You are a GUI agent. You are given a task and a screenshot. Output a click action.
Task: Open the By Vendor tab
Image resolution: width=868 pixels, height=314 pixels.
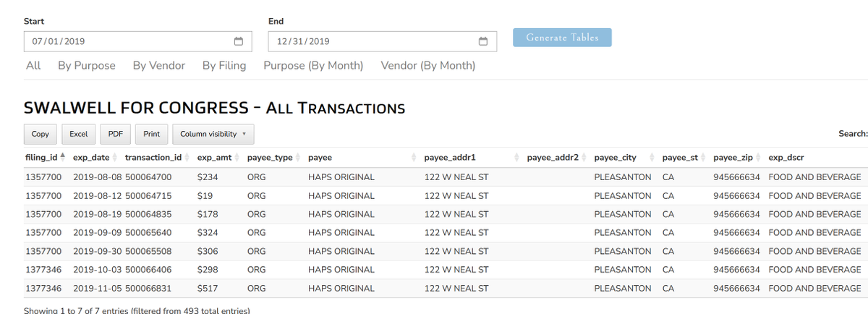[159, 65]
